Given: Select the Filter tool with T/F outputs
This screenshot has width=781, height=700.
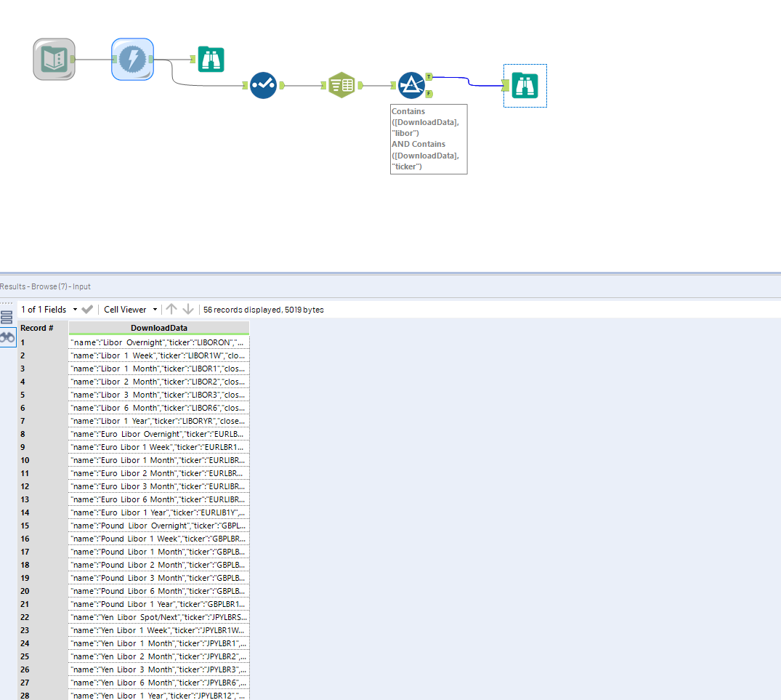Looking at the screenshot, I should 411,85.
